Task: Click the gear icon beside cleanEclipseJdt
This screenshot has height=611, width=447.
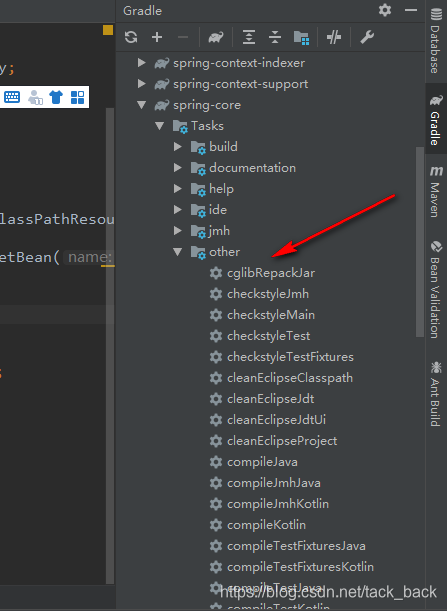Action: (216, 399)
